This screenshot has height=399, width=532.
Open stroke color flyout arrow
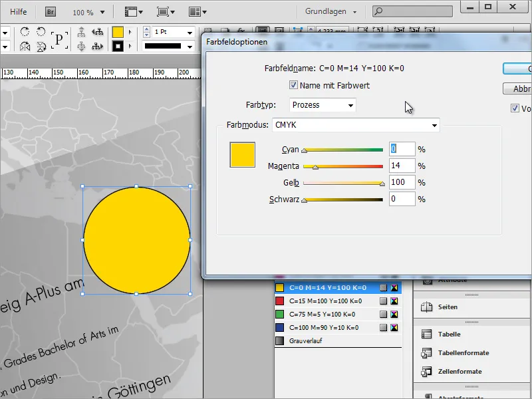(130, 46)
